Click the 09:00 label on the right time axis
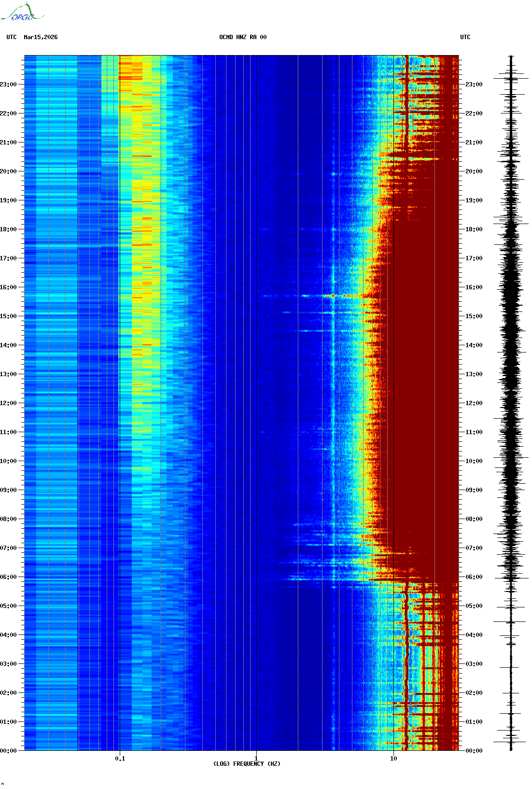532x789 pixels. 474,490
